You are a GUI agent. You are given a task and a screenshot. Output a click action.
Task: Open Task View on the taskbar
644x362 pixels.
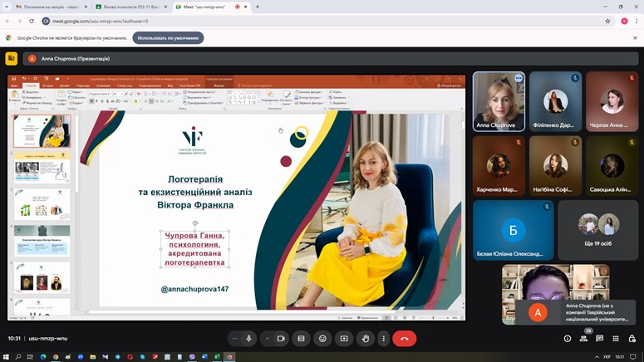[30, 357]
